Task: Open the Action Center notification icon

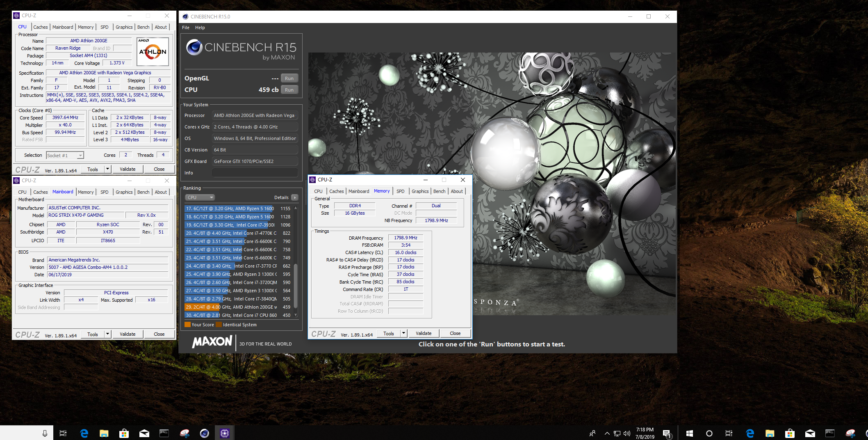Action: (667, 433)
